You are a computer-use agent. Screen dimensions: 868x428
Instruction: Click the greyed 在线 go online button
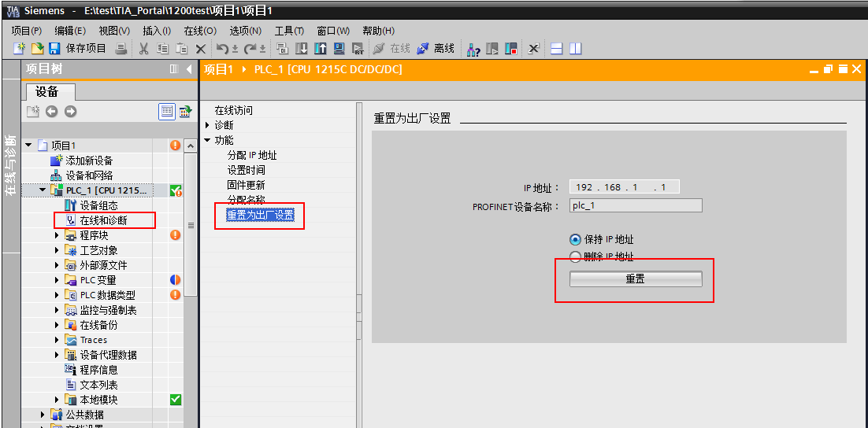click(391, 49)
